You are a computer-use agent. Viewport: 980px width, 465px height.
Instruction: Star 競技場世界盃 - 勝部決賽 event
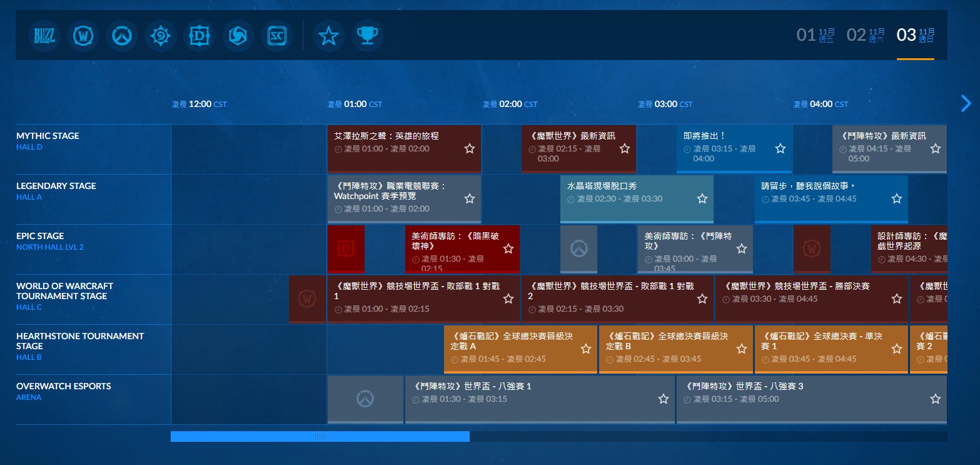tap(897, 299)
